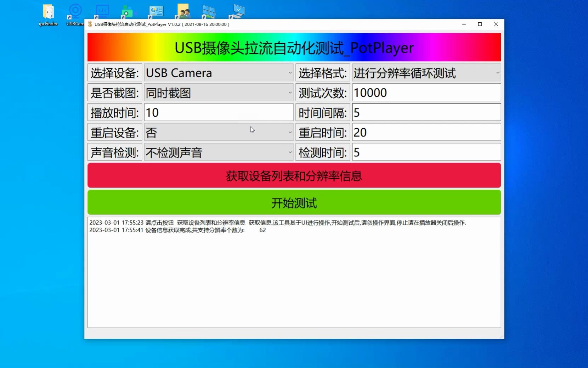Viewport: 588px width, 368px height.
Task: Open the yellow folder shortcut with people icons
Action: 182,11
